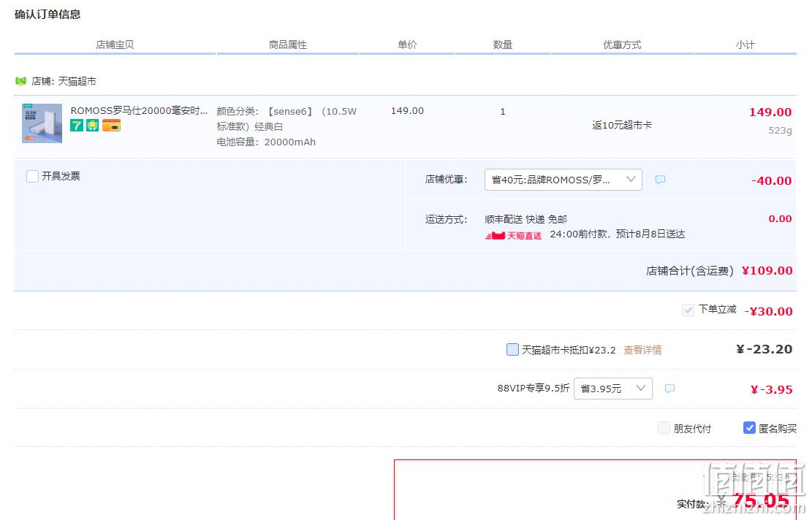This screenshot has height=520, width=812.
Task: Click the 确认订单信息 heading
Action: 48,15
